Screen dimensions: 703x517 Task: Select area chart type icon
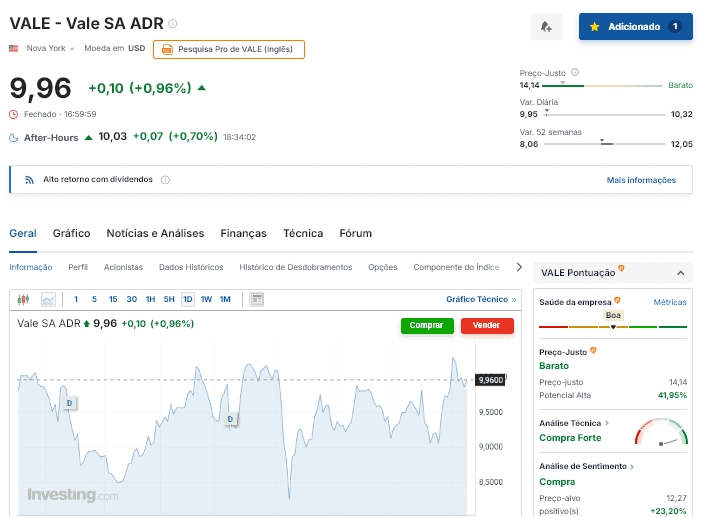(x=48, y=299)
